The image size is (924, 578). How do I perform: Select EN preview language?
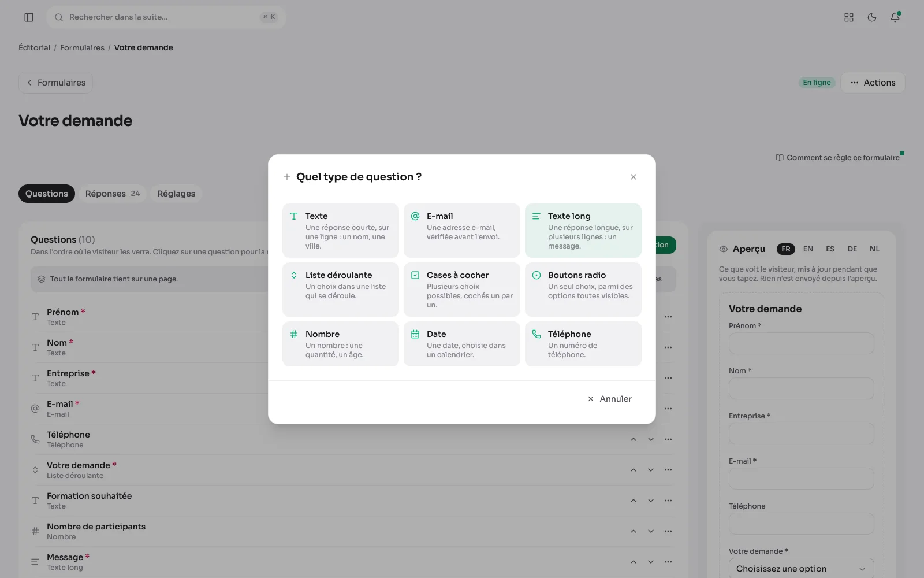point(808,249)
